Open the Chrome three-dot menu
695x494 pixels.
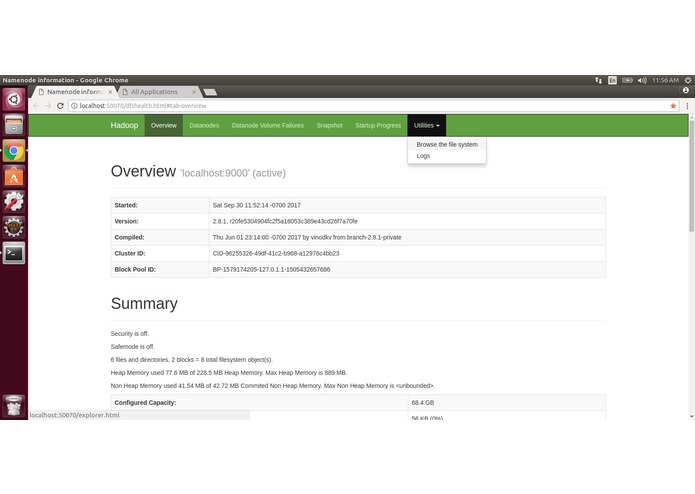(687, 106)
